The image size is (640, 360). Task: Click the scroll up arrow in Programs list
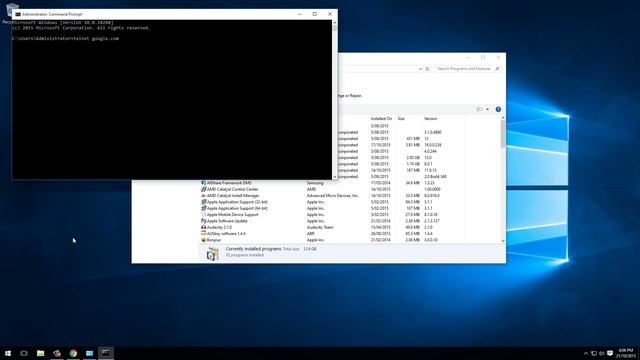point(503,118)
